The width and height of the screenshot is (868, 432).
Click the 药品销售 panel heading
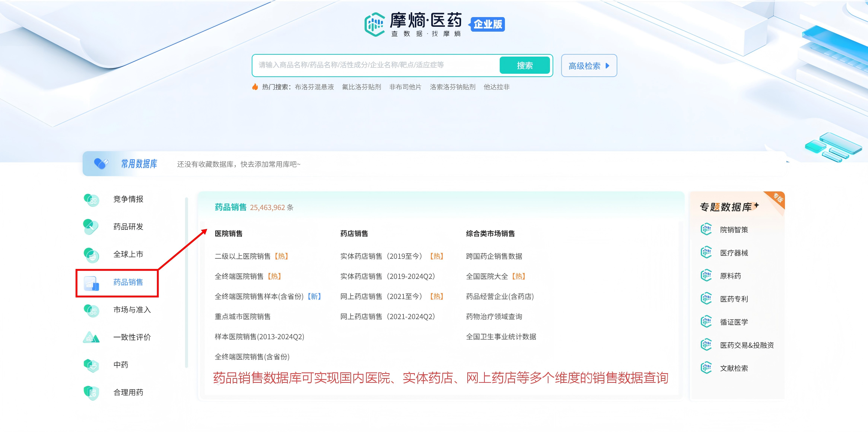[230, 207]
